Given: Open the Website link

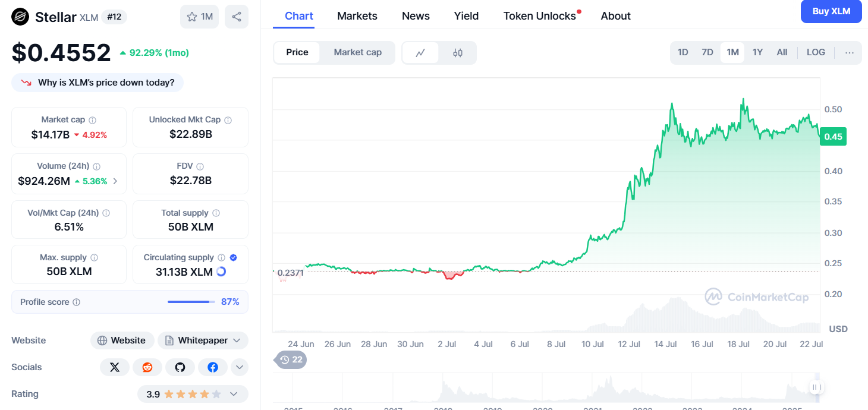Looking at the screenshot, I should [x=122, y=340].
